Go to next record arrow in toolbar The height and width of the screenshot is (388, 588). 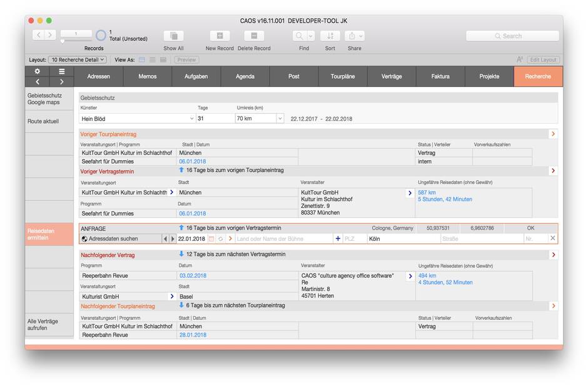pos(50,35)
